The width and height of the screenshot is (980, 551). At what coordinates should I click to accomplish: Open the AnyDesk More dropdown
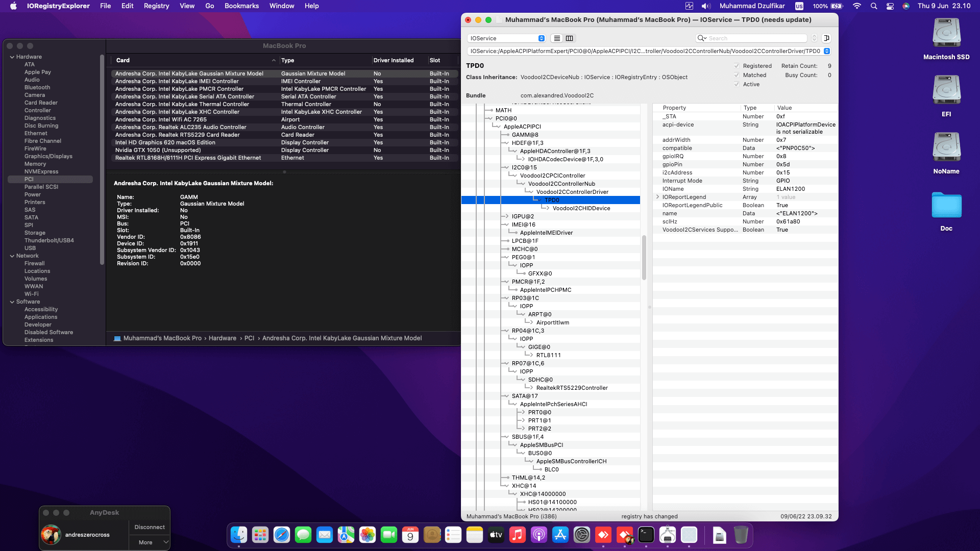point(150,542)
